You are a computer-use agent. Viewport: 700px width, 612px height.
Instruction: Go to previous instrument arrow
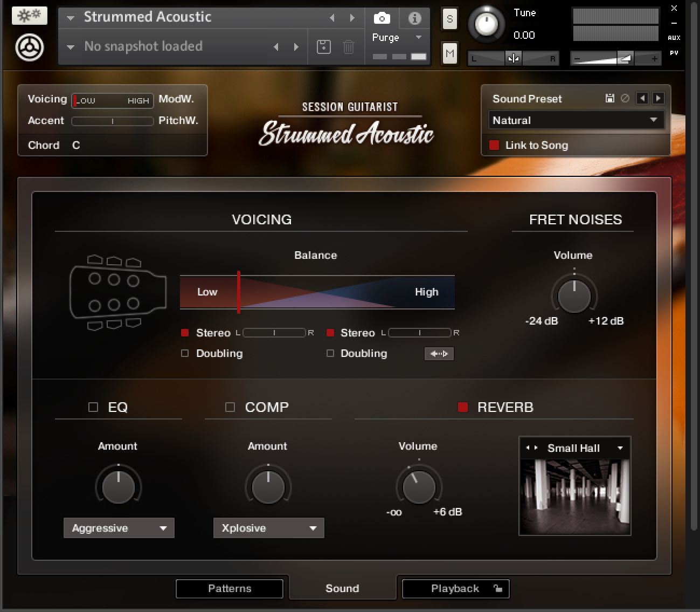pyautogui.click(x=332, y=18)
